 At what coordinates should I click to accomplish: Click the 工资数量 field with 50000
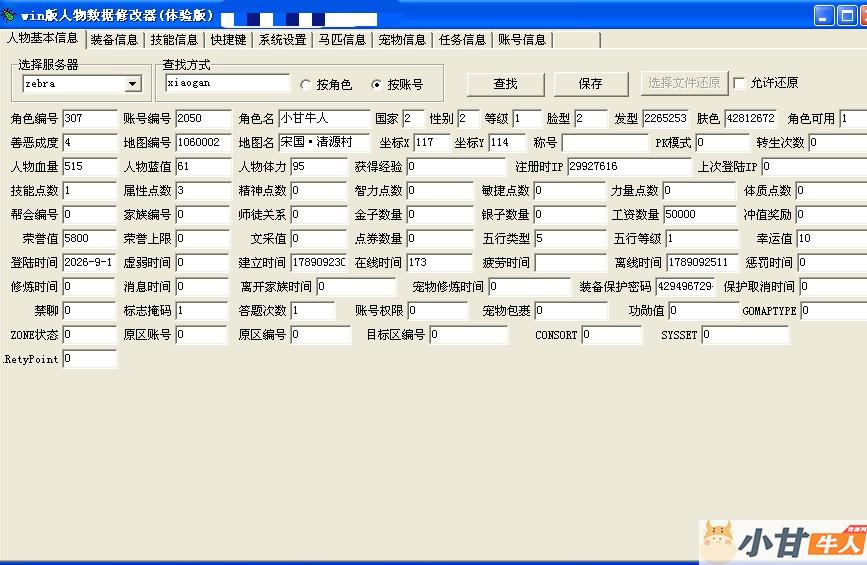pos(699,215)
